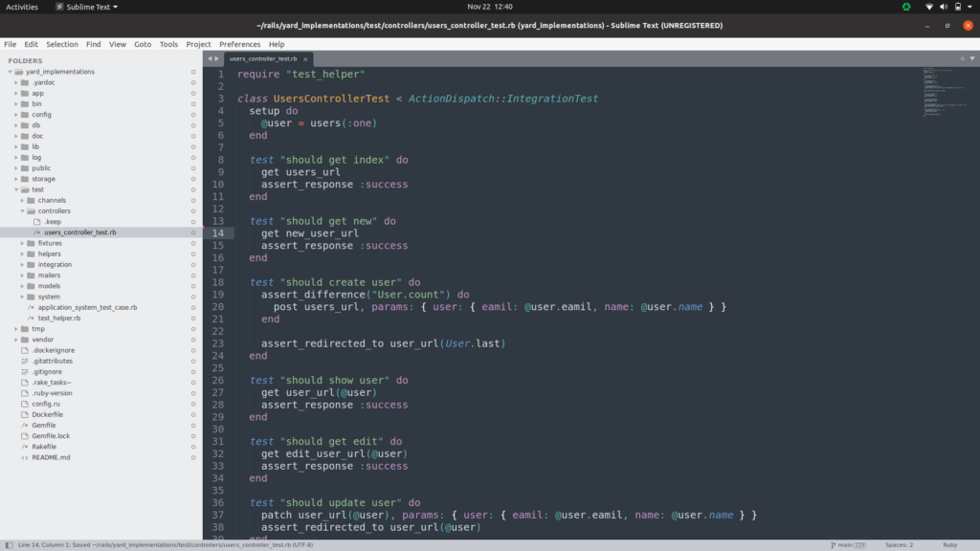Expand app folder

coord(16,93)
